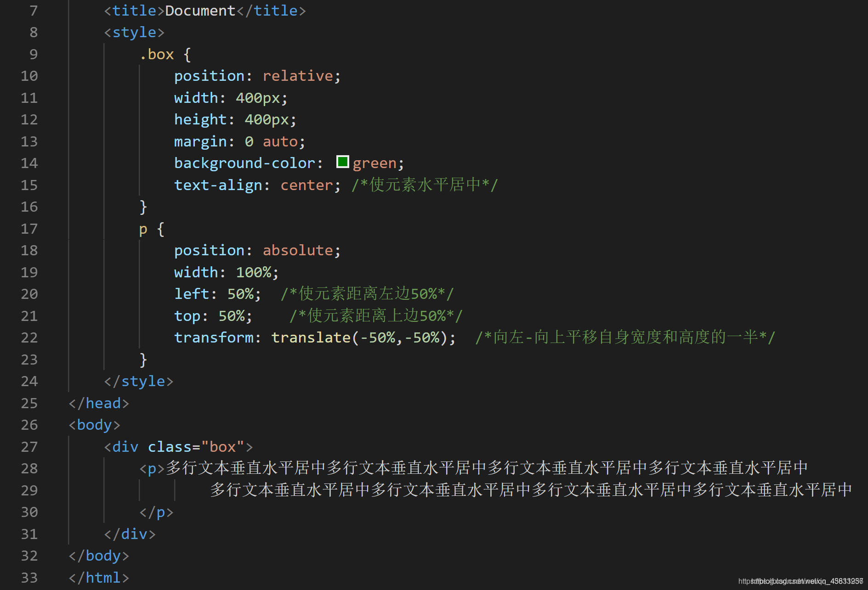Click line number 7 in gutter
Image resolution: width=868 pixels, height=590 pixels.
coord(34,11)
